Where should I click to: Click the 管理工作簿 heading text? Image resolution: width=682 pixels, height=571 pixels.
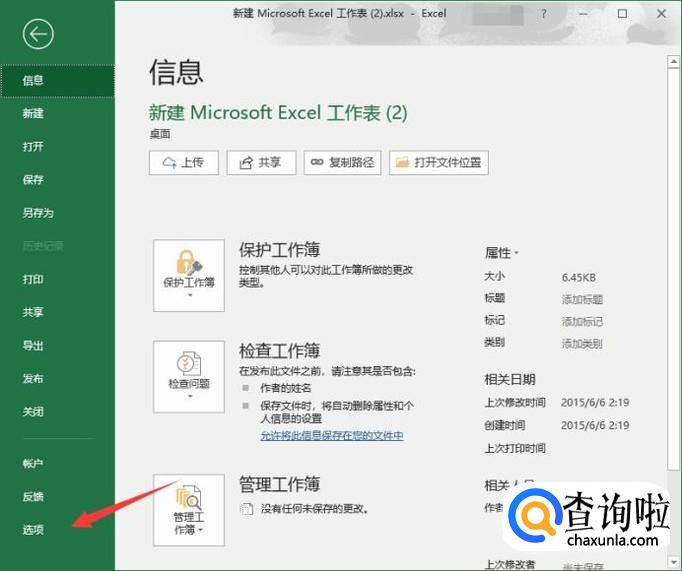(279, 484)
